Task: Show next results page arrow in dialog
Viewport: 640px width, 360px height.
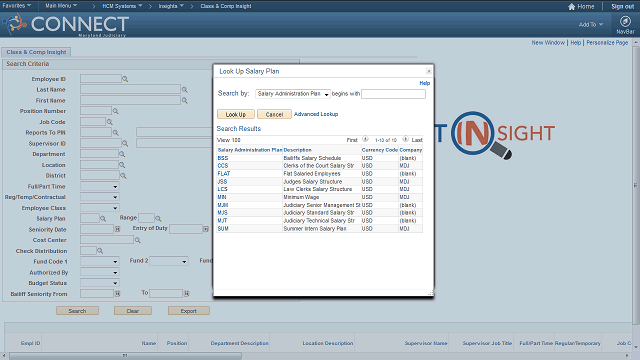Action: [405, 139]
